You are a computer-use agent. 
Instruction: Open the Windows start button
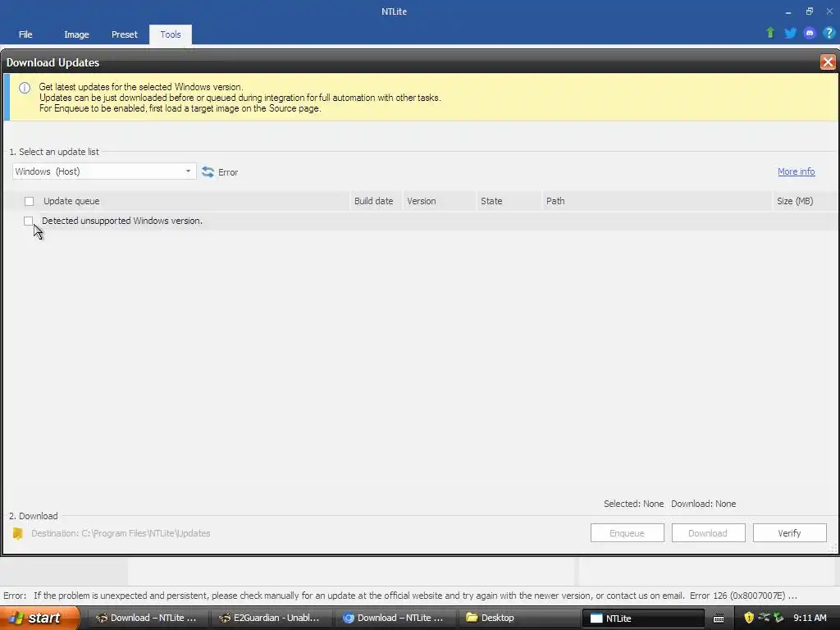(x=39, y=618)
